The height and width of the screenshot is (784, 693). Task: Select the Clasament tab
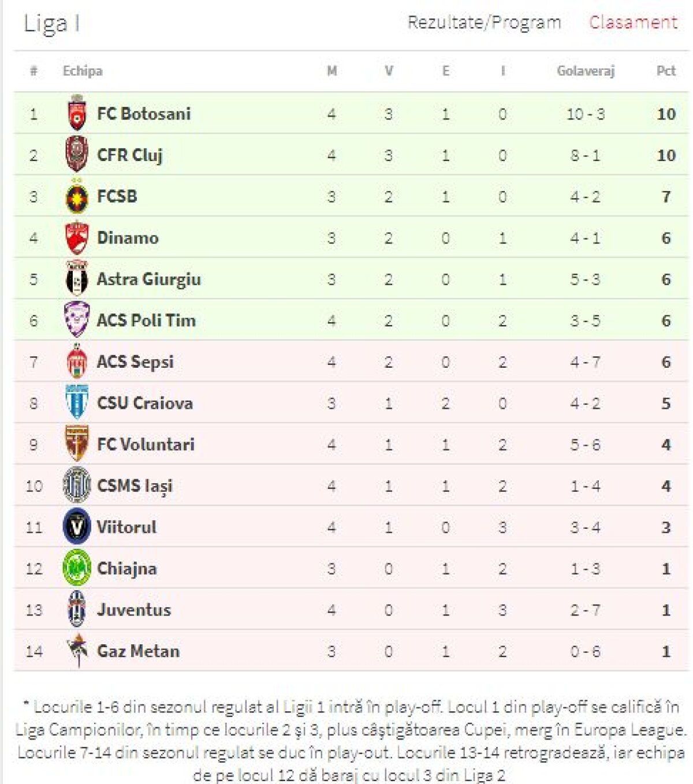(633, 23)
